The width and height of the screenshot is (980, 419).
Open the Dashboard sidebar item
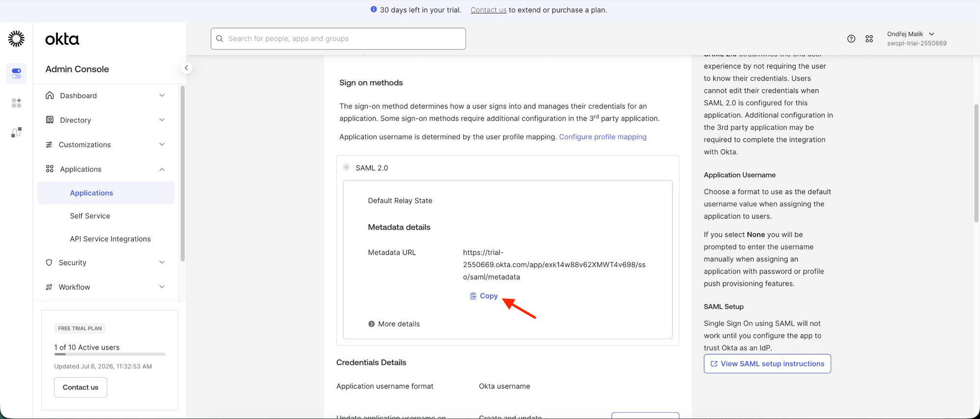pyautogui.click(x=105, y=95)
